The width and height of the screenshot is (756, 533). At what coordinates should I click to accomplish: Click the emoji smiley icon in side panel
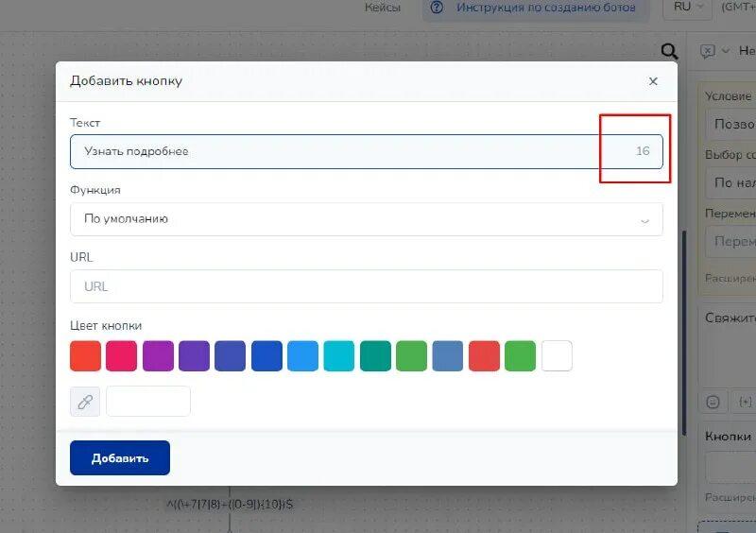tap(713, 402)
